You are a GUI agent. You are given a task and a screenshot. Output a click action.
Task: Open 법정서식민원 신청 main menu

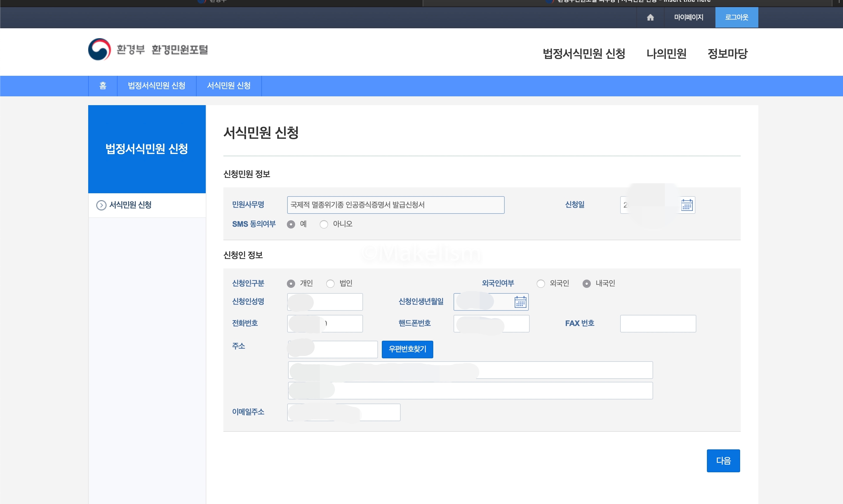584,54
